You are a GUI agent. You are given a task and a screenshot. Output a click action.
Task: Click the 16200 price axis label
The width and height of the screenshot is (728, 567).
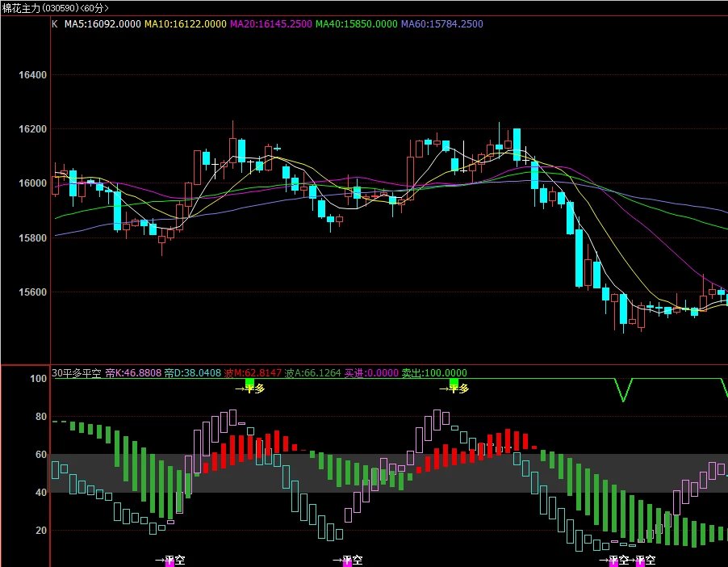tap(32, 129)
